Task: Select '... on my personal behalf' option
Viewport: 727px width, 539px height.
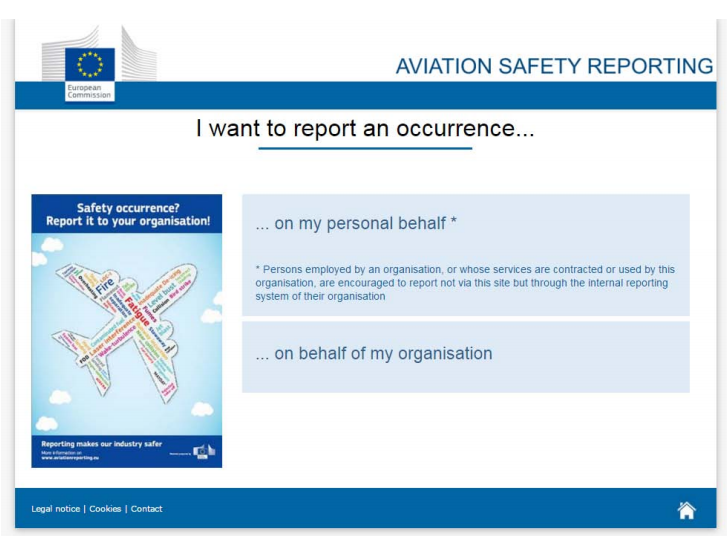Action: 357,223
